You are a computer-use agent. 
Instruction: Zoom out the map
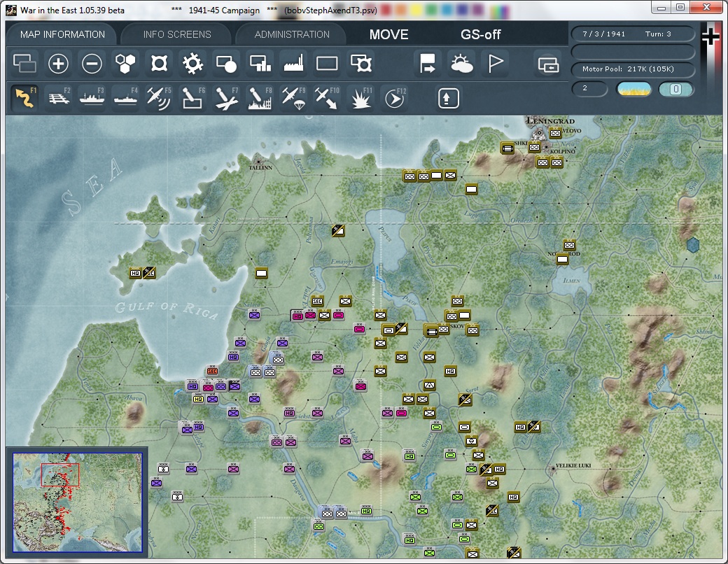pos(92,64)
